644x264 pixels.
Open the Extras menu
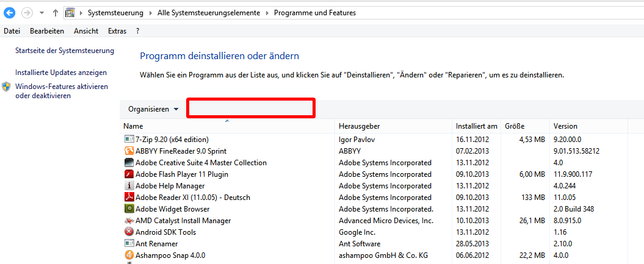117,30
